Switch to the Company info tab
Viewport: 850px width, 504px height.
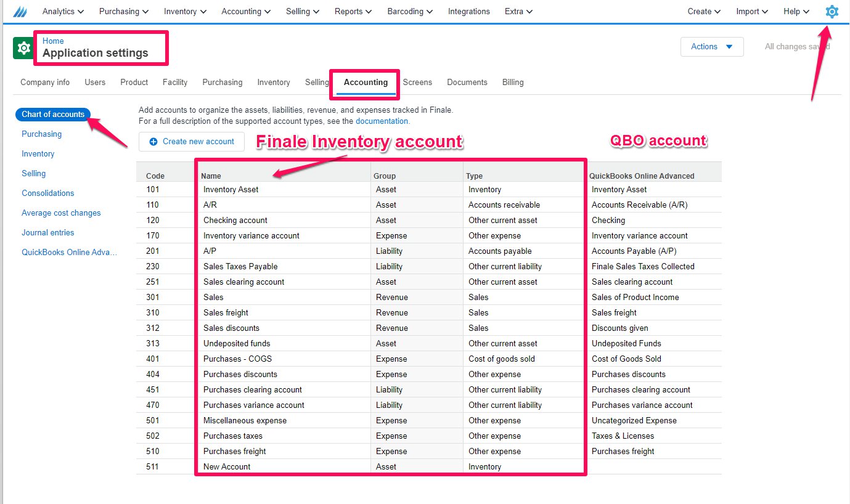[x=45, y=82]
